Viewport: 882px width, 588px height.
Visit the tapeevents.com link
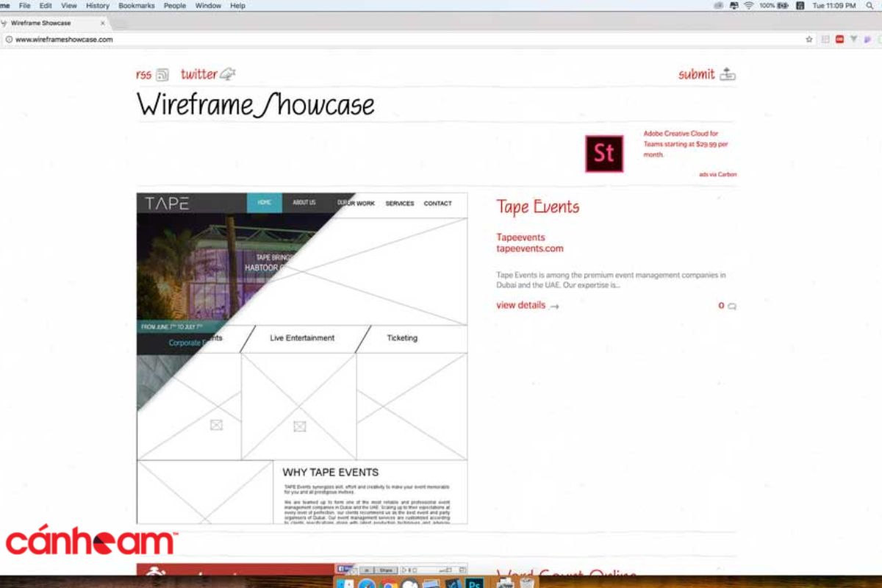tap(530, 248)
